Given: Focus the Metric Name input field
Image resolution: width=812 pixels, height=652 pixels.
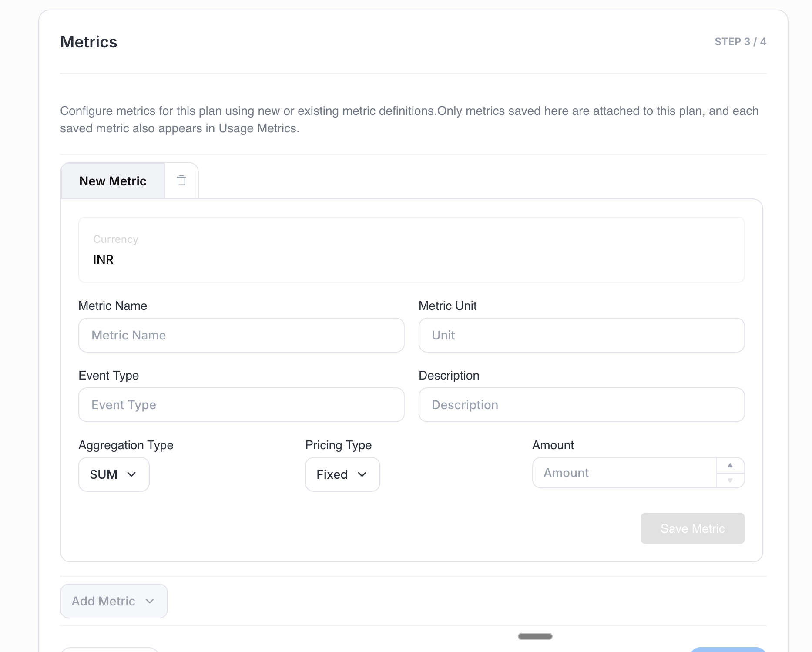Looking at the screenshot, I should 242,335.
